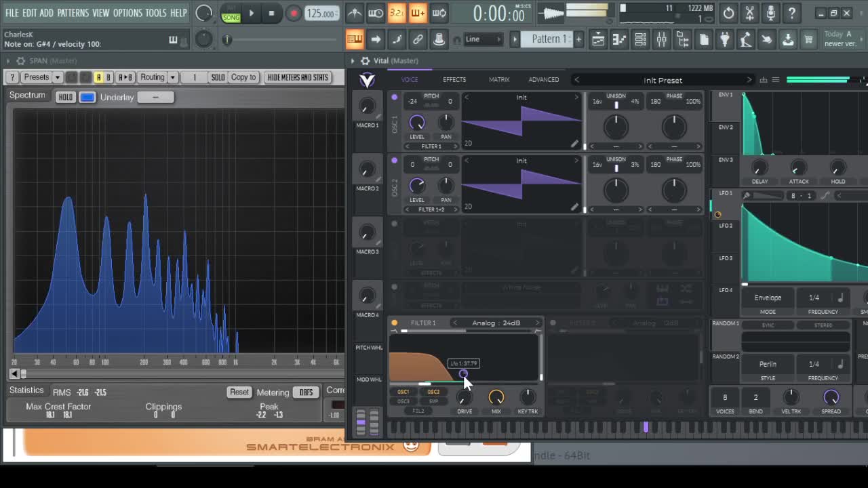The image size is (868, 488).
Task: Switch to Vital MATRIX tab
Action: pyautogui.click(x=499, y=80)
